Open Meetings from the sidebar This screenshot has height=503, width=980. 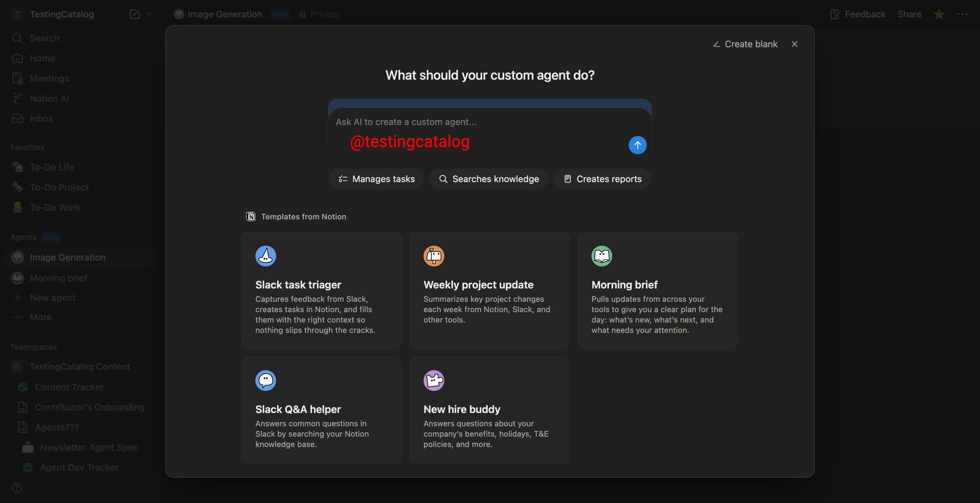pos(49,78)
